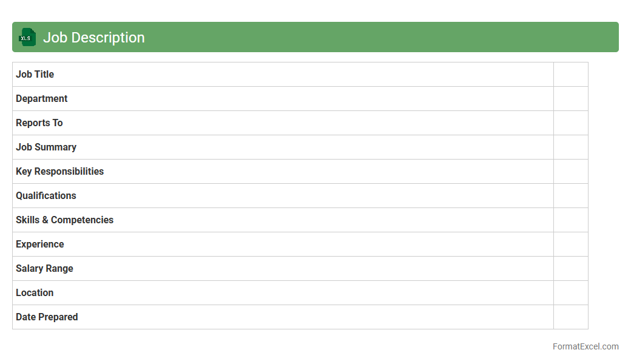
Task: Click the empty cell beside Job Title
Action: 570,74
